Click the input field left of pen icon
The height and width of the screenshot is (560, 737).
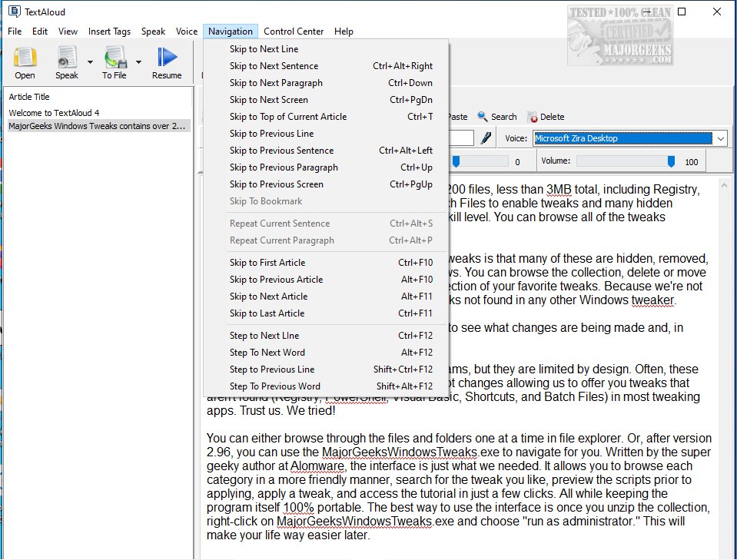click(461, 138)
